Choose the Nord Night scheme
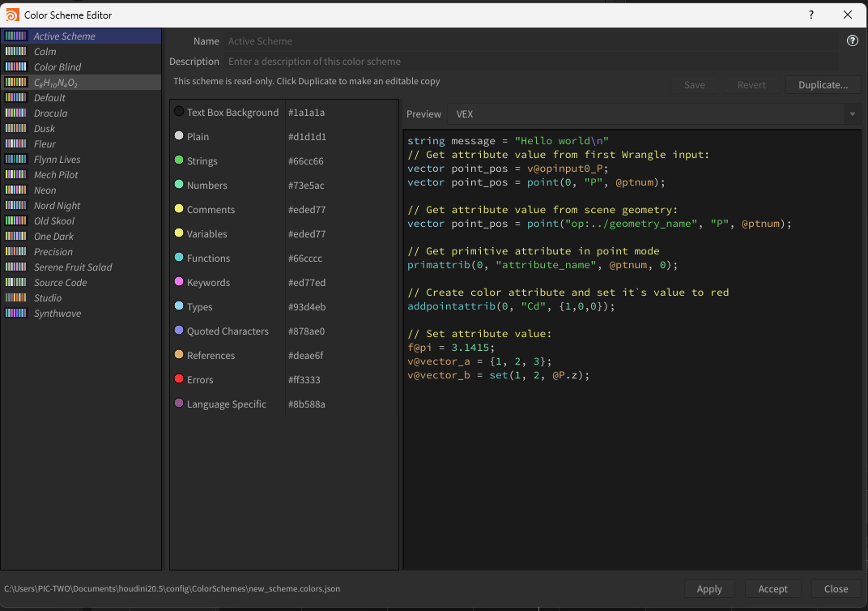The width and height of the screenshot is (868, 611). click(x=57, y=206)
